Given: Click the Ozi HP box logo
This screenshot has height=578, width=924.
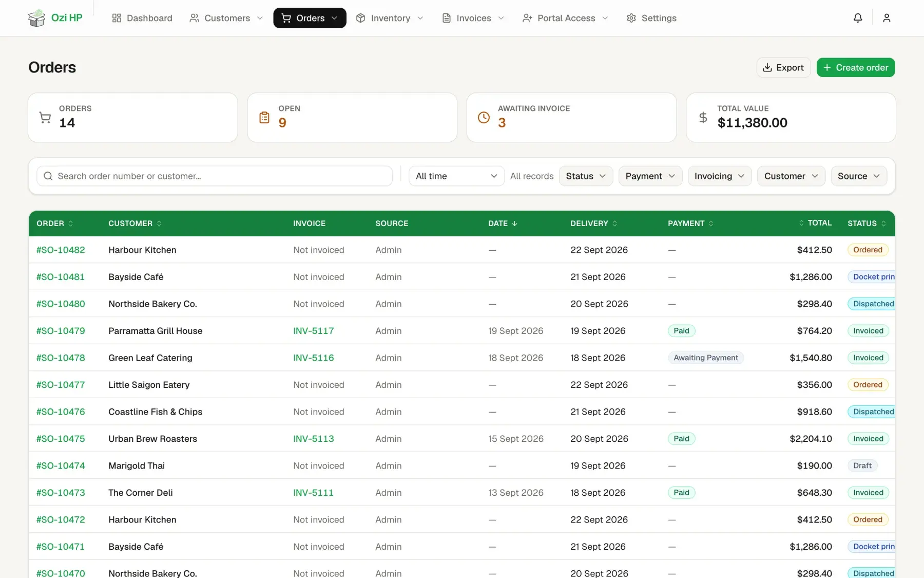Looking at the screenshot, I should coord(37,18).
